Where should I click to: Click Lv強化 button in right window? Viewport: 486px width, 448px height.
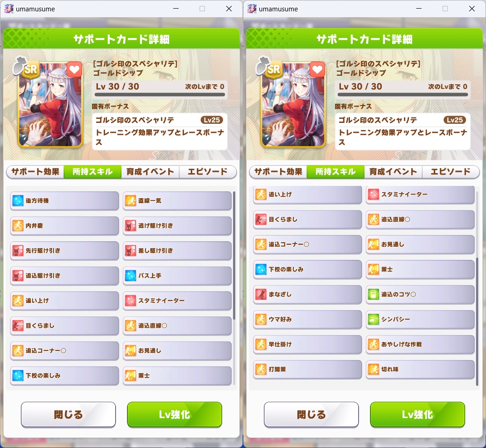[418, 414]
